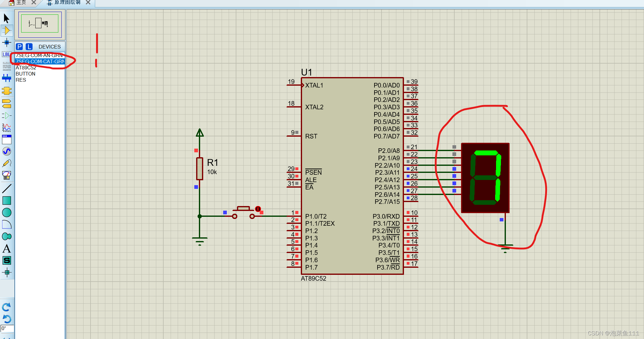
Task: Switch to the 原理图绘制 schematic tab
Action: pos(67,2)
